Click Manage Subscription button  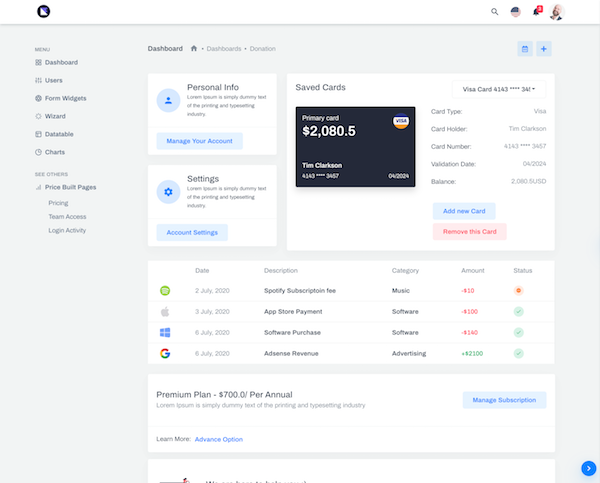coord(504,400)
